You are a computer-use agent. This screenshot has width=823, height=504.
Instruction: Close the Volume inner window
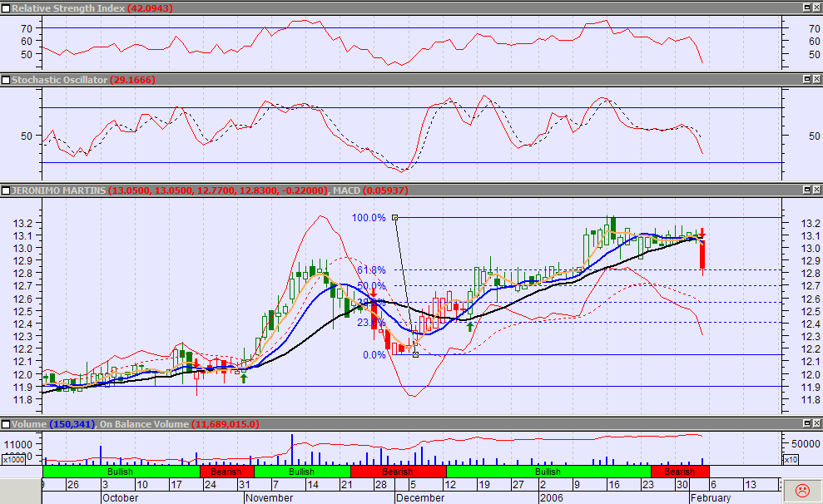click(816, 423)
